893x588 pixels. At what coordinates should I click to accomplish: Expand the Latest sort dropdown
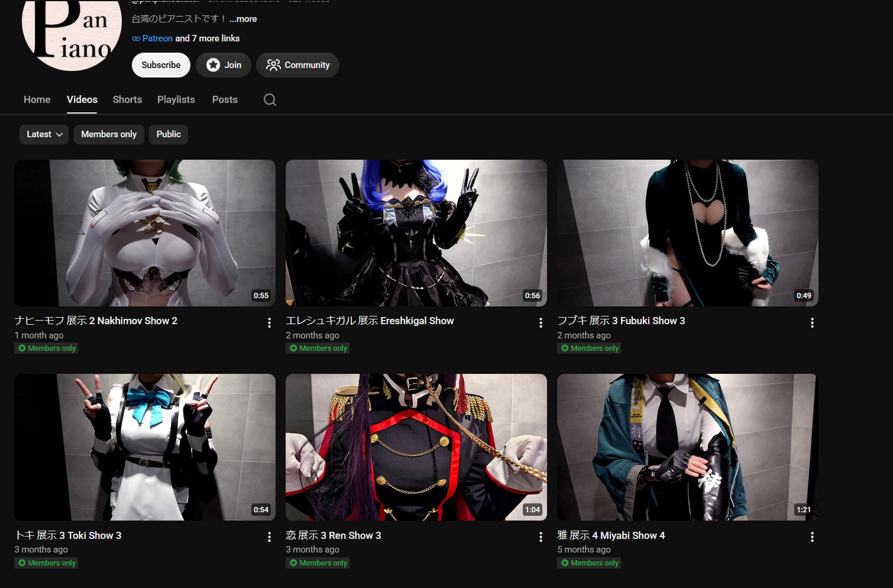click(x=44, y=134)
